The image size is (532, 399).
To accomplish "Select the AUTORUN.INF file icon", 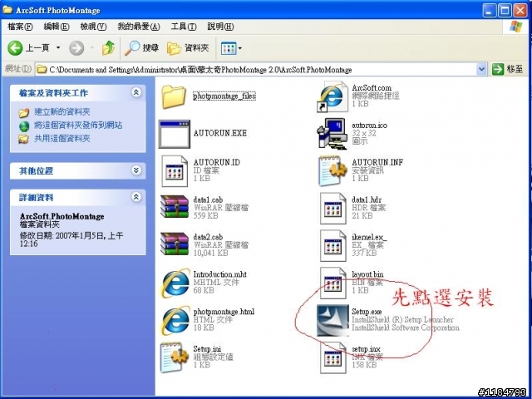I will click(332, 170).
